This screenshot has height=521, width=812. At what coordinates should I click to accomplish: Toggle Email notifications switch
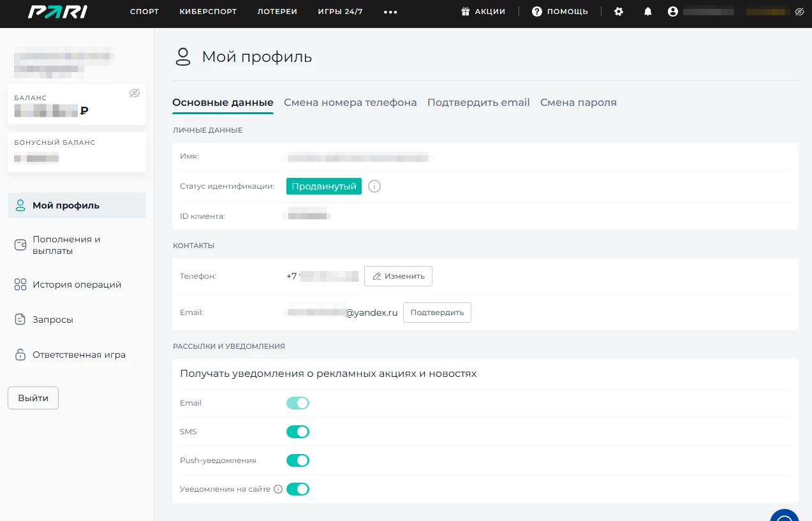(x=298, y=403)
